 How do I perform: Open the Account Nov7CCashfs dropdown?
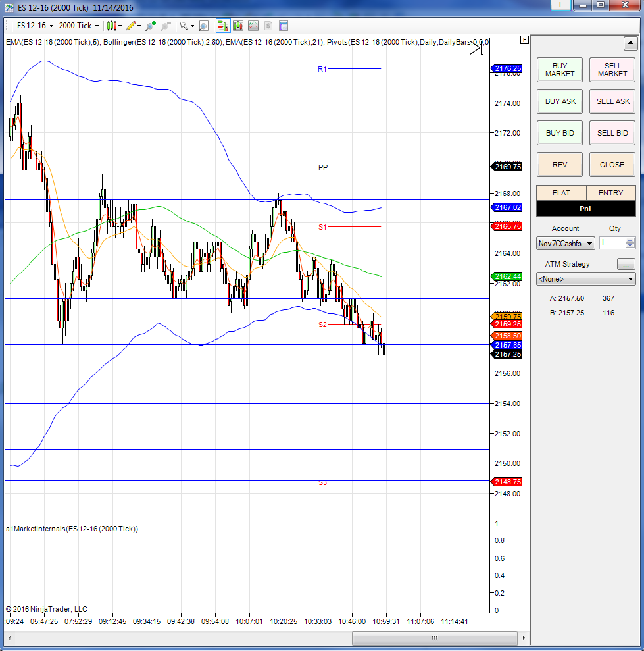(x=565, y=244)
